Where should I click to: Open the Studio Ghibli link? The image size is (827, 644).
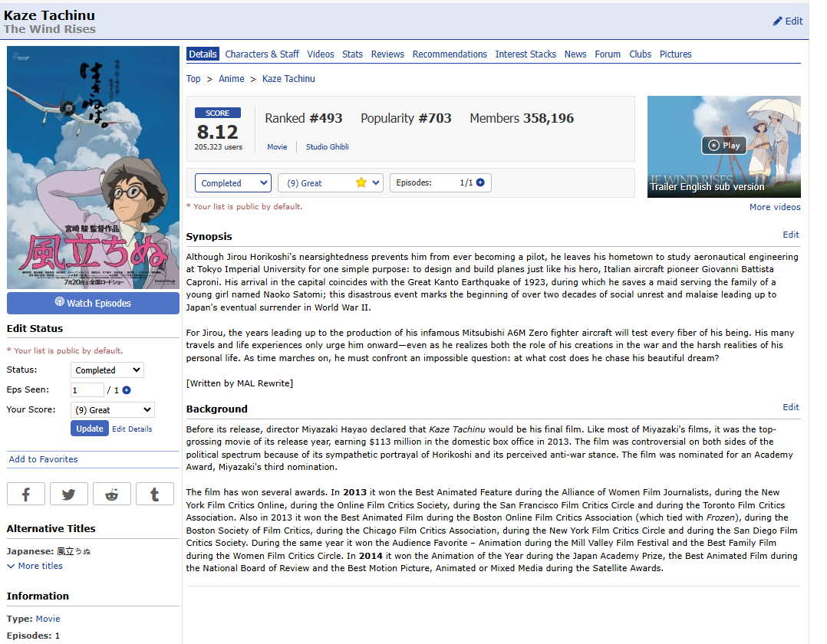327,147
